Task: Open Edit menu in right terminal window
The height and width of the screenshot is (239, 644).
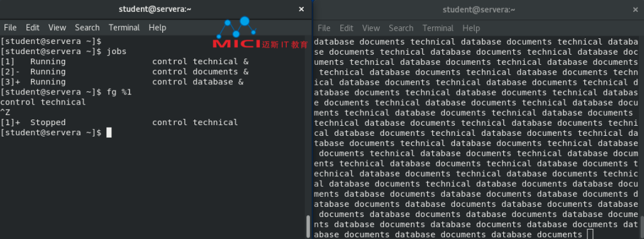Action: point(347,28)
